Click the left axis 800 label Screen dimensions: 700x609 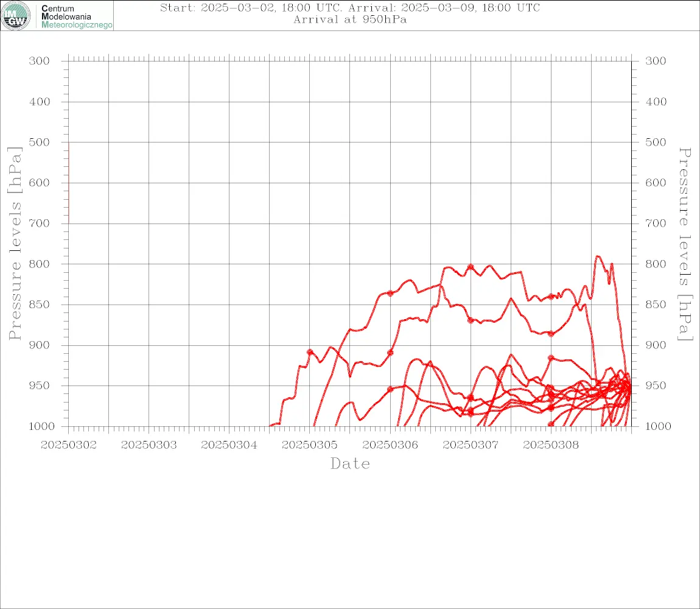pos(40,264)
